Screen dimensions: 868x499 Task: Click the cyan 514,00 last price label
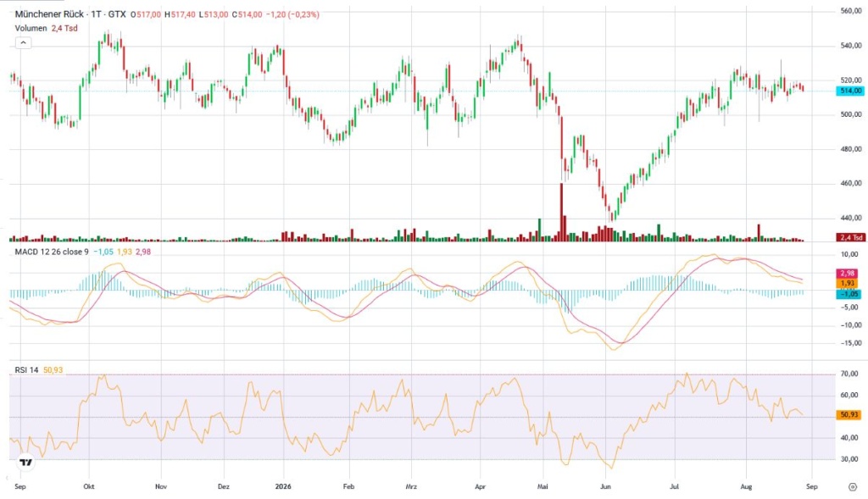click(849, 91)
